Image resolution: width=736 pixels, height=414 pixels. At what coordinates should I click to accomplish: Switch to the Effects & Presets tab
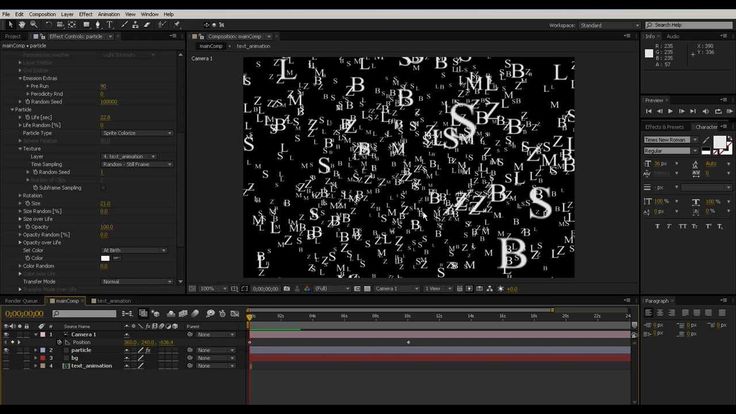[665, 127]
